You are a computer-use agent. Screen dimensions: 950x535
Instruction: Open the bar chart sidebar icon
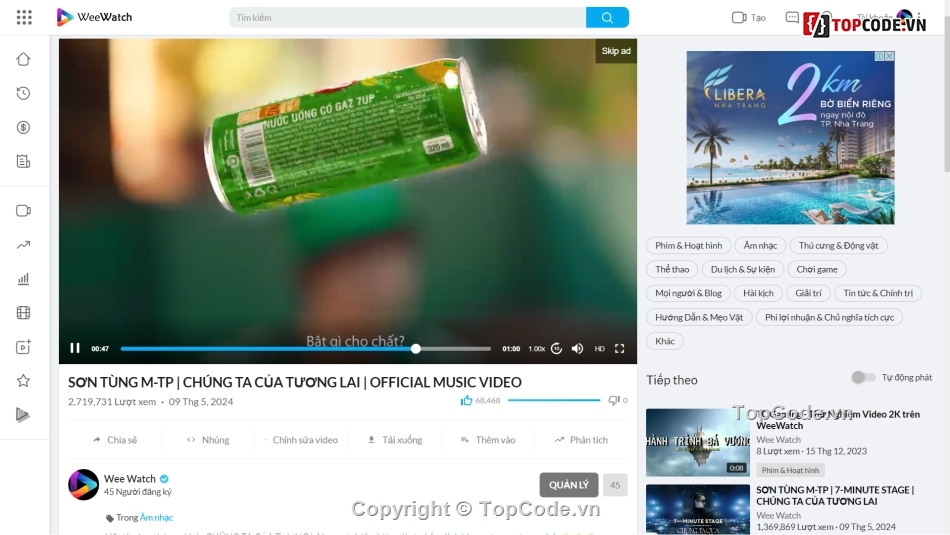click(23, 279)
